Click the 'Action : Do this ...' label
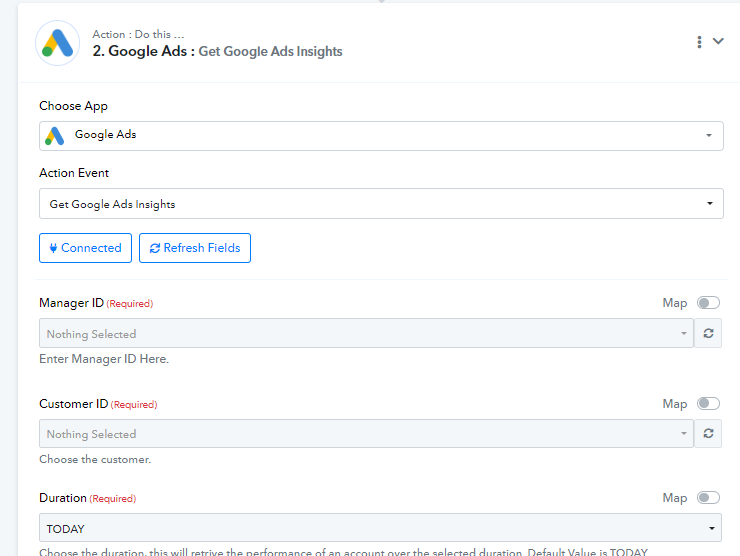 138,34
